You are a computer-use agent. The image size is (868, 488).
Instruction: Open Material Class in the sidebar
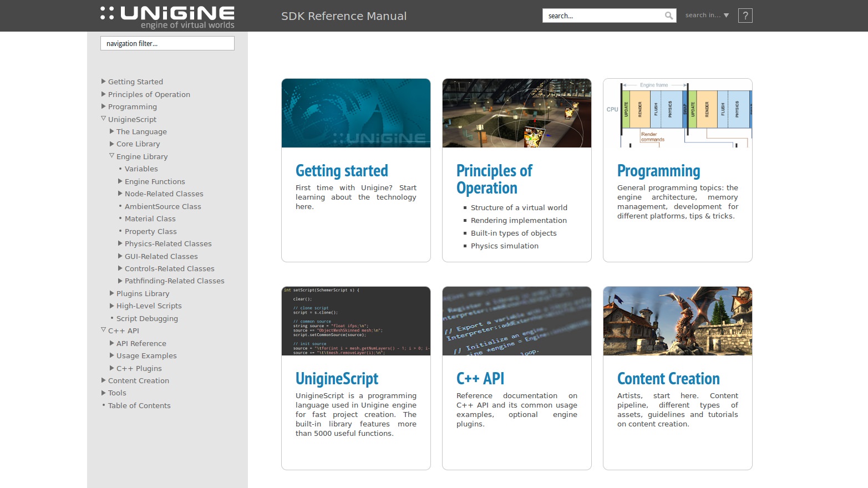click(150, 219)
